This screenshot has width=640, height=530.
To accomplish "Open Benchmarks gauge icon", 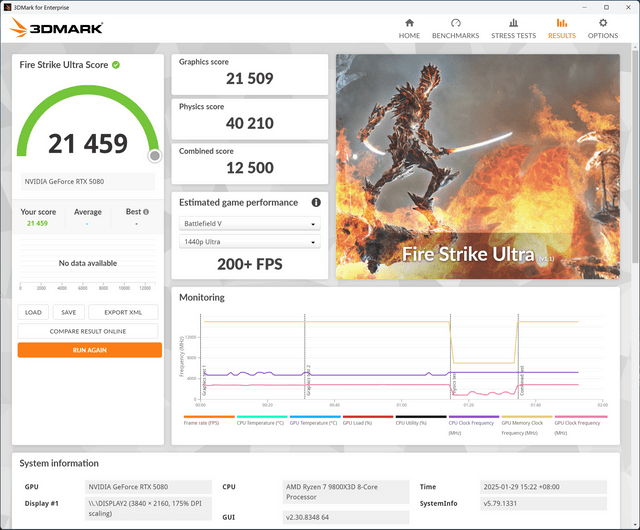I will 456,23.
